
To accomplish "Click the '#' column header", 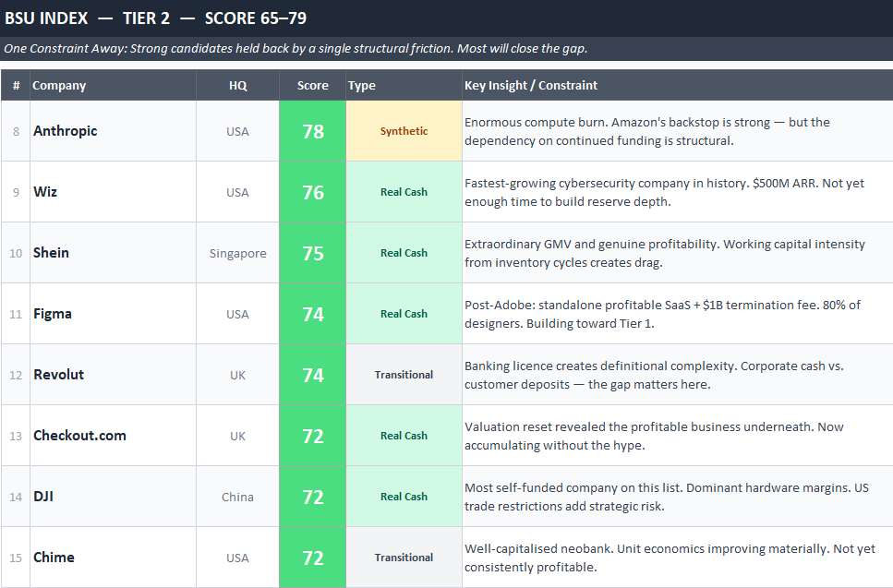I will coord(16,85).
